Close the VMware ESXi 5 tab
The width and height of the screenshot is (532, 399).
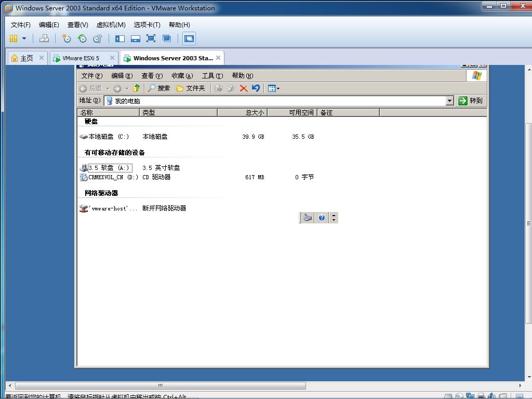coord(112,58)
